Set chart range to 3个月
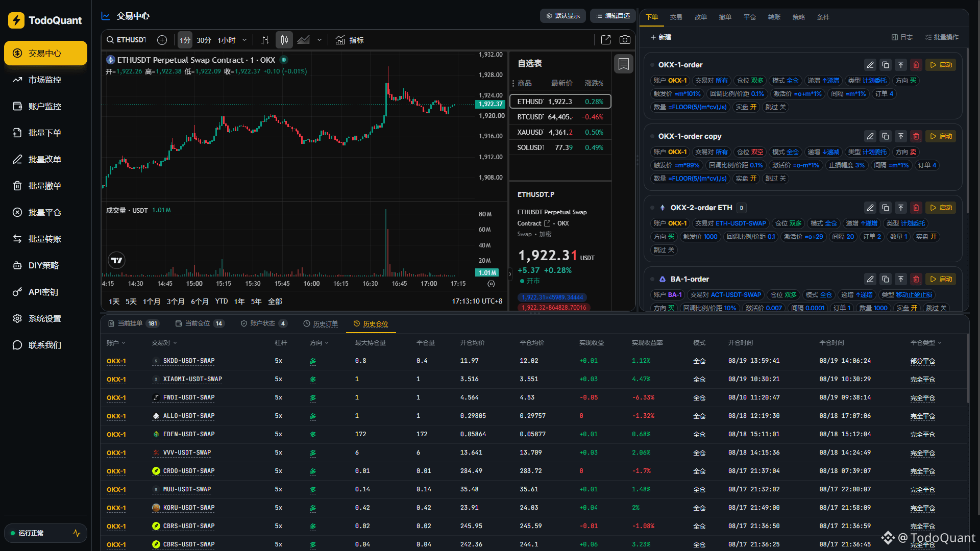Image resolution: width=980 pixels, height=551 pixels. [x=176, y=302]
